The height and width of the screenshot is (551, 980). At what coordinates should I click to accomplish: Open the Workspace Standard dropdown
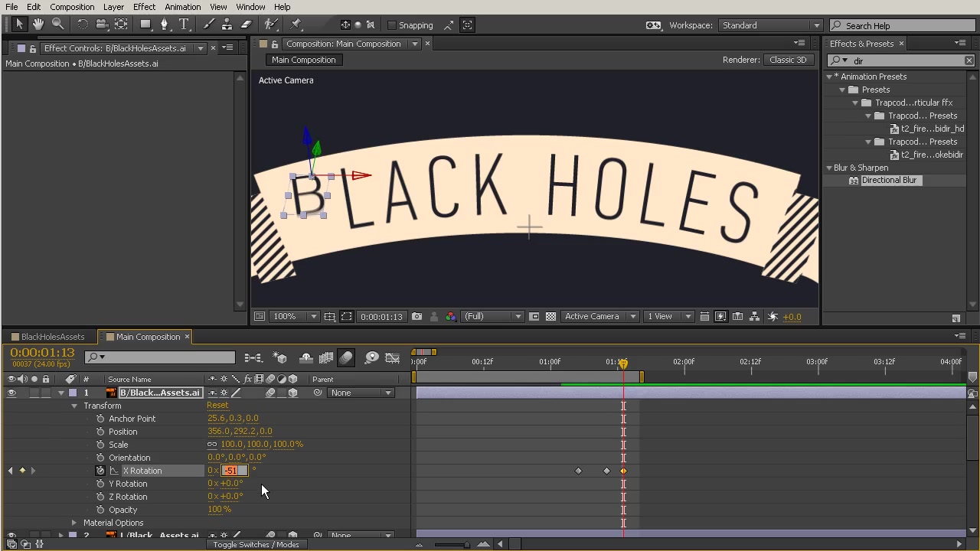(770, 25)
